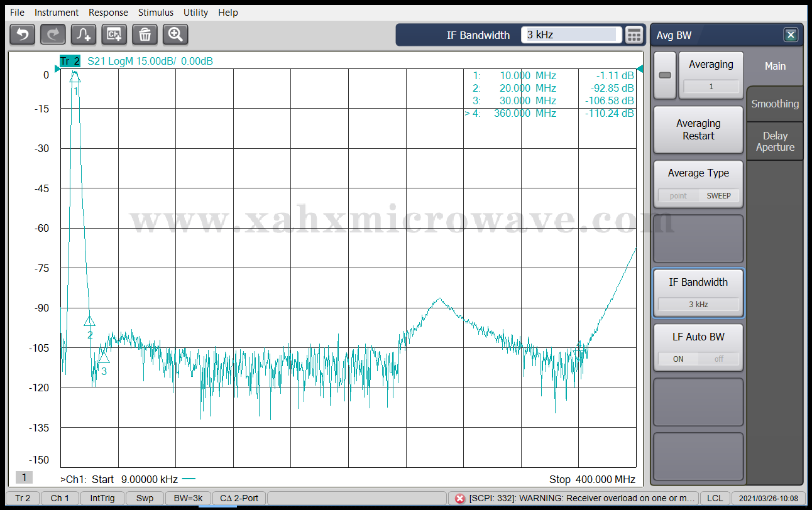The width and height of the screenshot is (812, 510).
Task: Select marker 3 triangle on trace
Action: click(x=104, y=357)
